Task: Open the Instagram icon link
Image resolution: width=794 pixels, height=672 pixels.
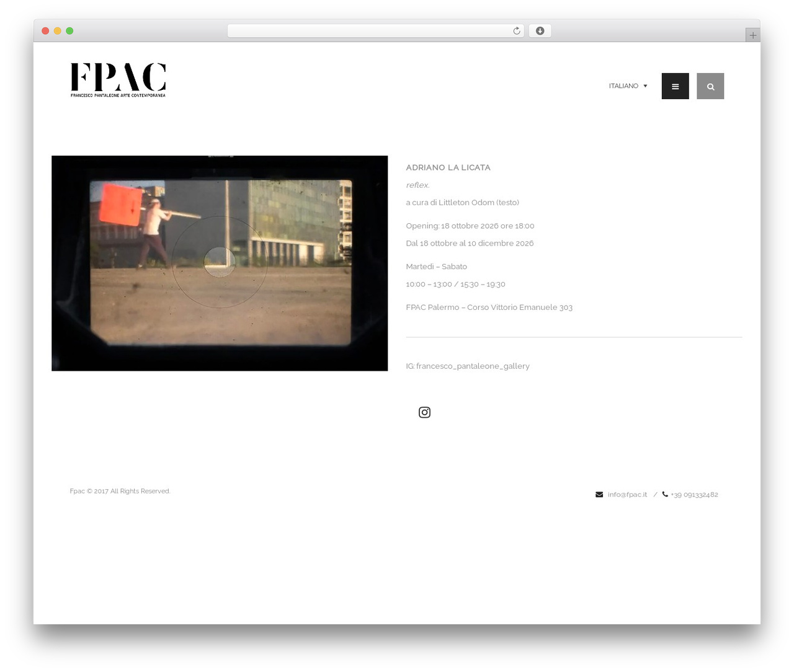Action: (x=424, y=412)
